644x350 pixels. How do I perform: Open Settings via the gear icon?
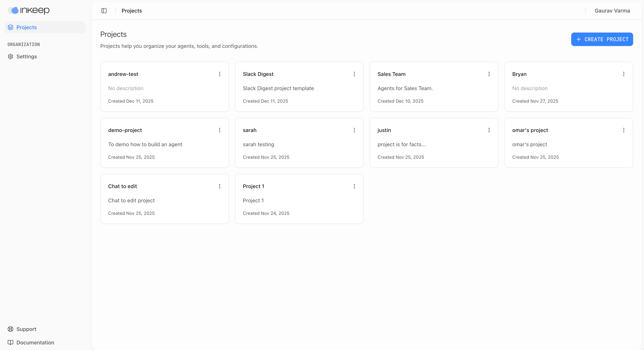(10, 56)
